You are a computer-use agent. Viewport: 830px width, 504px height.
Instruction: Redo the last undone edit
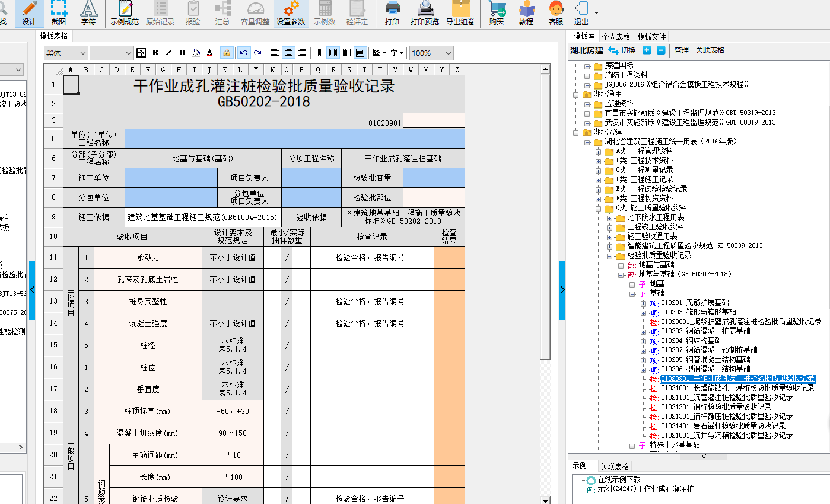[x=257, y=53]
